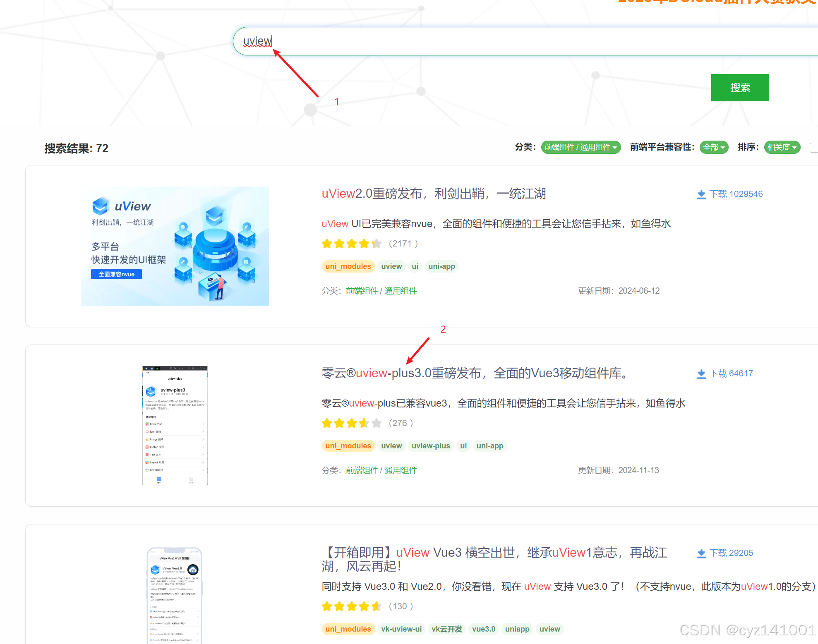Open the uView banner thumbnail image
The height and width of the screenshot is (644, 818).
click(x=175, y=246)
